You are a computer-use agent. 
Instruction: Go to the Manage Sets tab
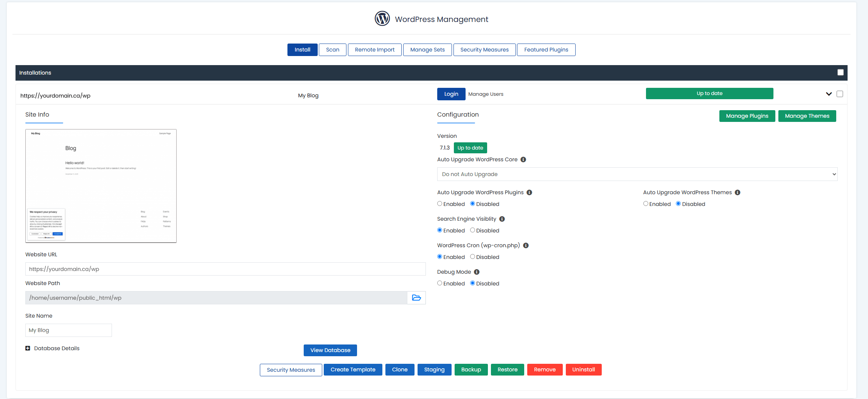[427, 50]
